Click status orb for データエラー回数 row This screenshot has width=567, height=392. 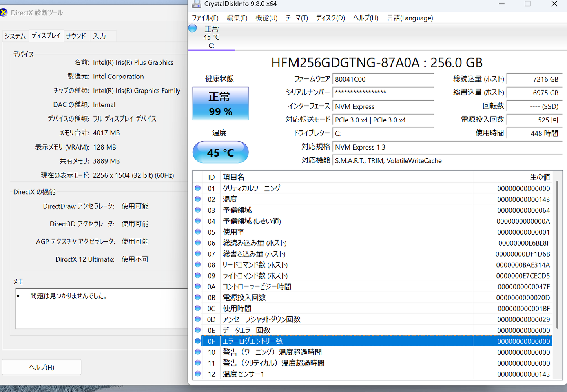pos(198,330)
